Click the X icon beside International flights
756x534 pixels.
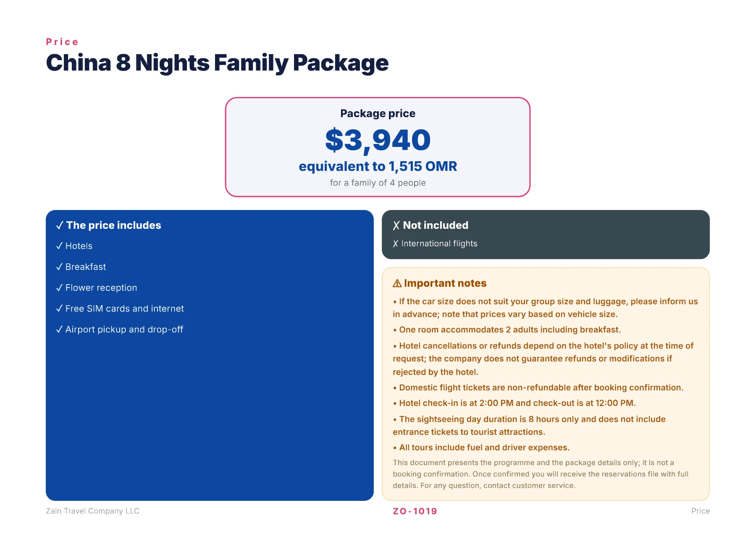pos(395,243)
